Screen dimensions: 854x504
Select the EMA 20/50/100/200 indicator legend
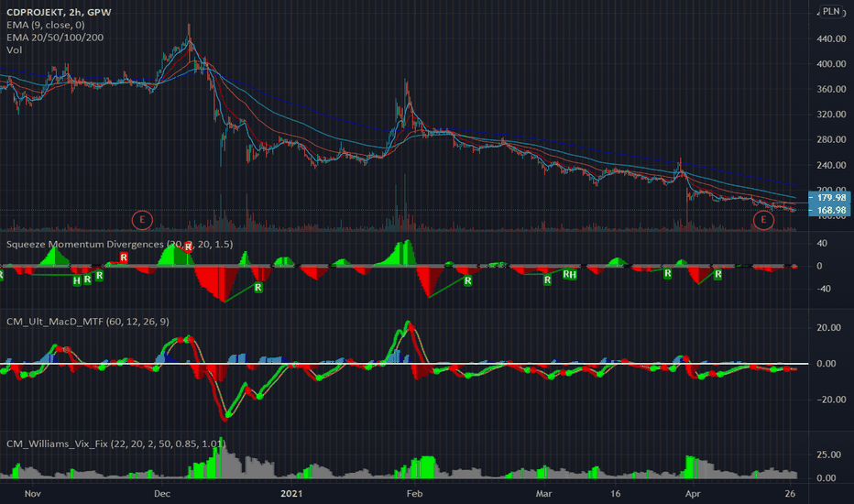[54, 37]
